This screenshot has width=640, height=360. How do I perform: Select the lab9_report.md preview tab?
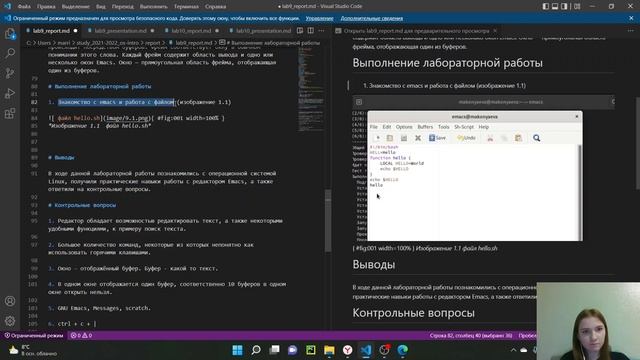[x=416, y=31]
